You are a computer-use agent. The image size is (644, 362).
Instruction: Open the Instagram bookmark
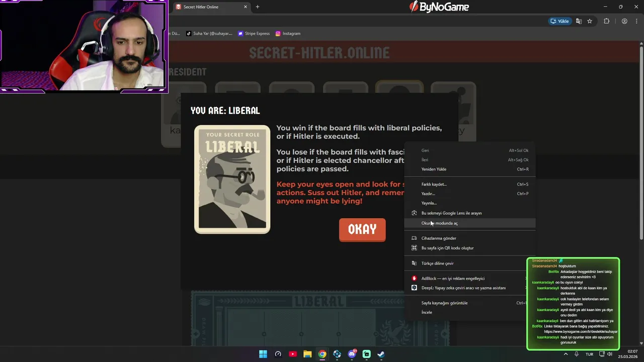[x=288, y=34]
